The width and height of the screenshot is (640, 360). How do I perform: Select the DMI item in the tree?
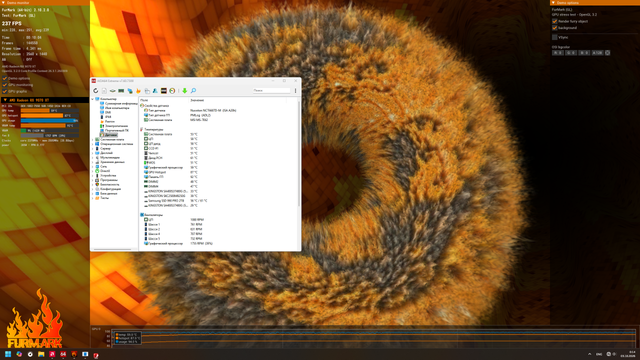pos(108,112)
